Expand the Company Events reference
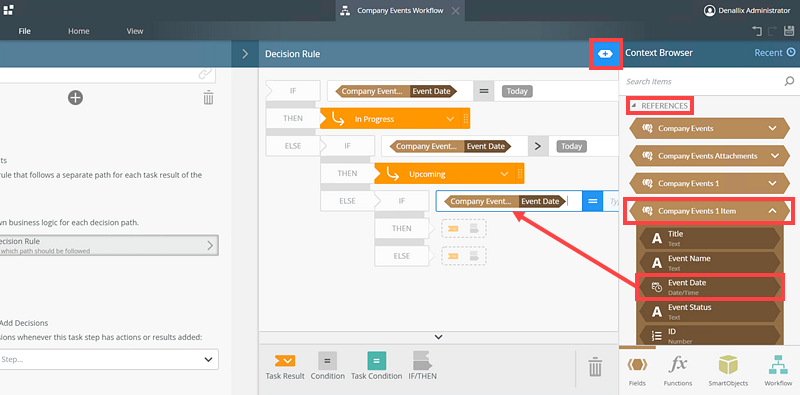The image size is (800, 395). [x=772, y=128]
